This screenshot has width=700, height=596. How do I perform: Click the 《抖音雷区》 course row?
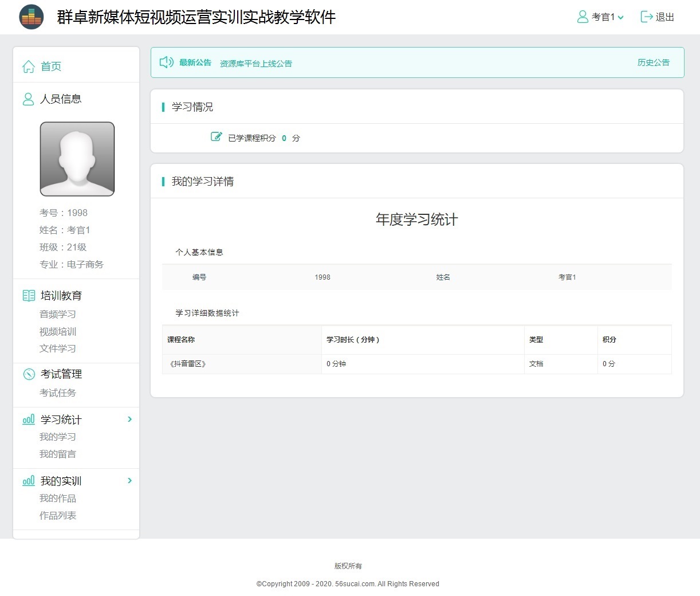click(x=188, y=364)
